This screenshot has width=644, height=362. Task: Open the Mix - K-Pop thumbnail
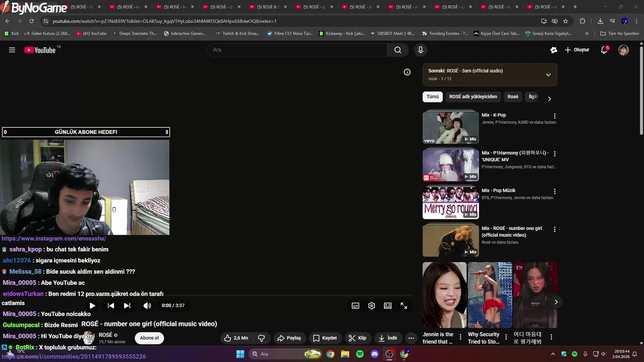point(450,127)
